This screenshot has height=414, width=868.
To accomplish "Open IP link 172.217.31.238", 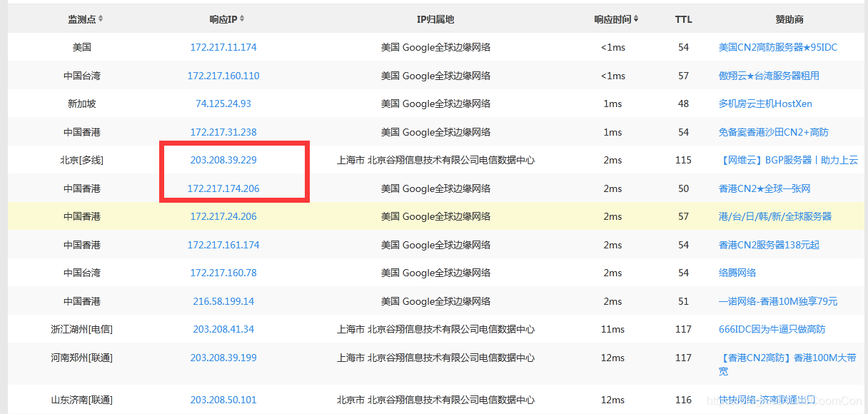I will [x=223, y=132].
